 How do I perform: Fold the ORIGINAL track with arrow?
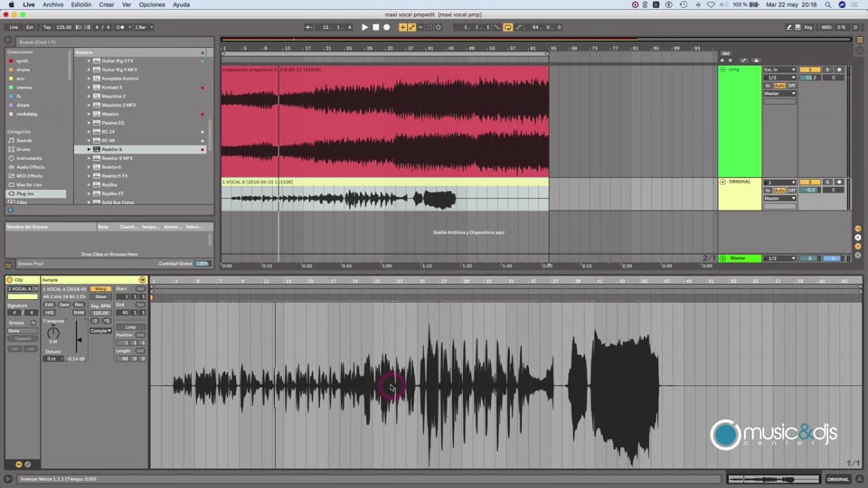pos(722,182)
